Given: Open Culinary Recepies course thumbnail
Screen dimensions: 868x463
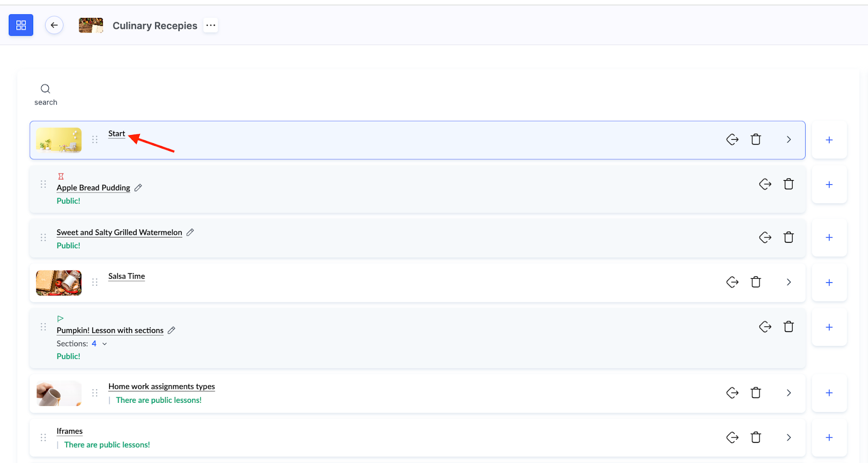Looking at the screenshot, I should click(x=91, y=25).
